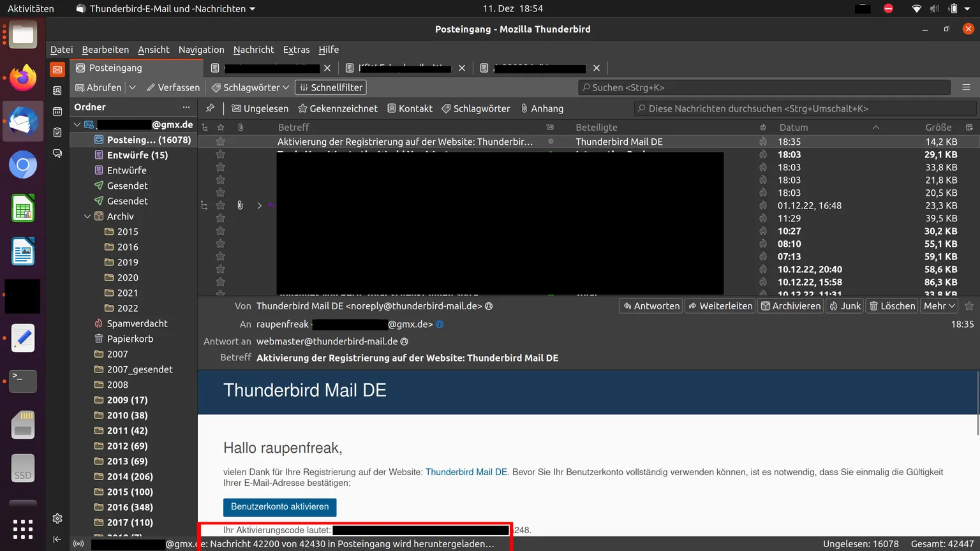Open the Nachricht menu
980x551 pixels.
[253, 50]
